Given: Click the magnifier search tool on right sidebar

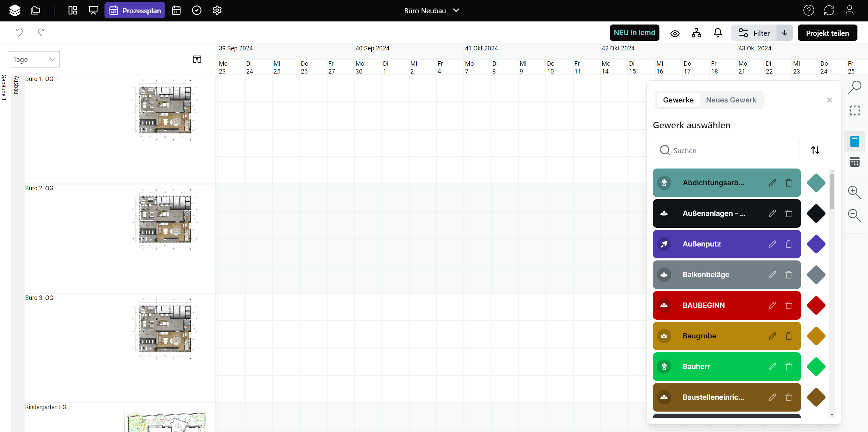Looking at the screenshot, I should coord(854,87).
